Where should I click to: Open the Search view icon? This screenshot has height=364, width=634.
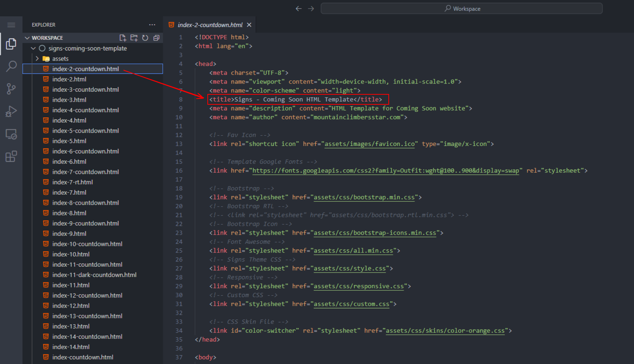pos(11,66)
